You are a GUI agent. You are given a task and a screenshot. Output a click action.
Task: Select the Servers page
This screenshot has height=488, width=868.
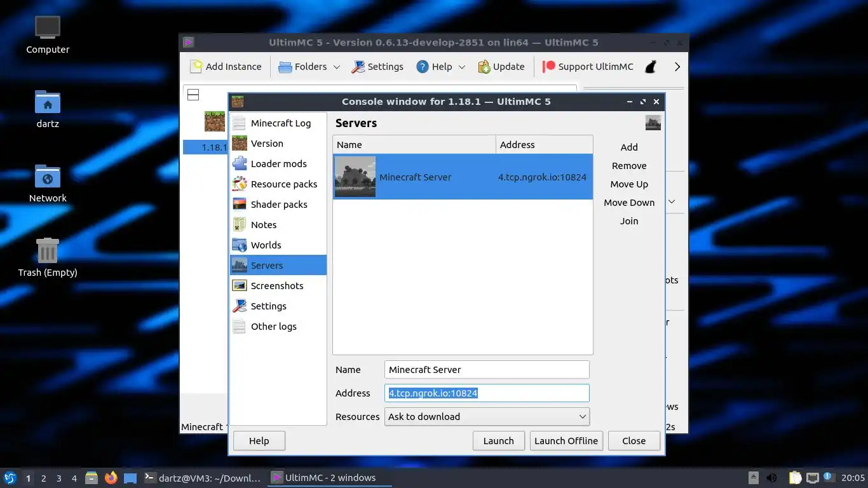click(x=278, y=266)
